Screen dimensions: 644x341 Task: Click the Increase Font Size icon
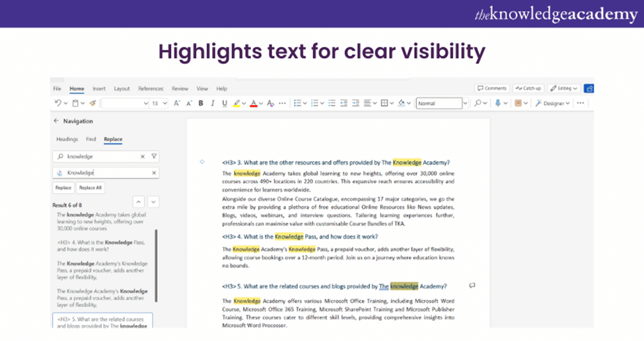(176, 103)
